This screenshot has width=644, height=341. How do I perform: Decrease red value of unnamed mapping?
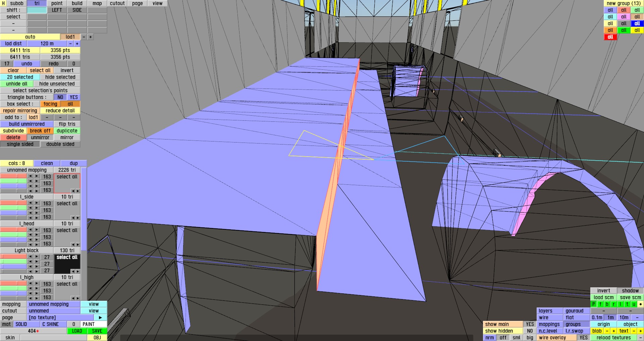click(x=30, y=176)
